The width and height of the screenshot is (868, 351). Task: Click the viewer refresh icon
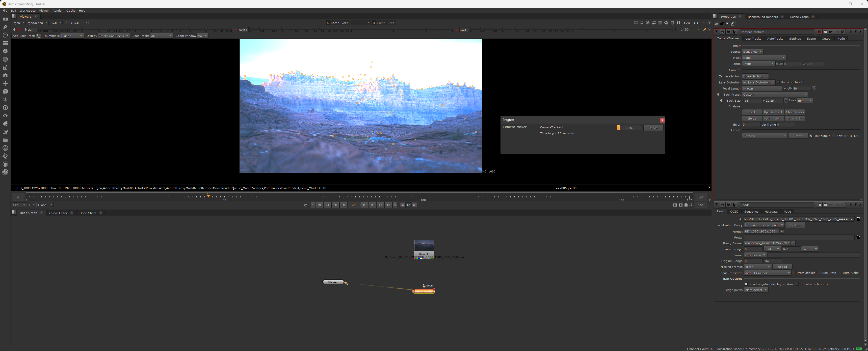666,23
